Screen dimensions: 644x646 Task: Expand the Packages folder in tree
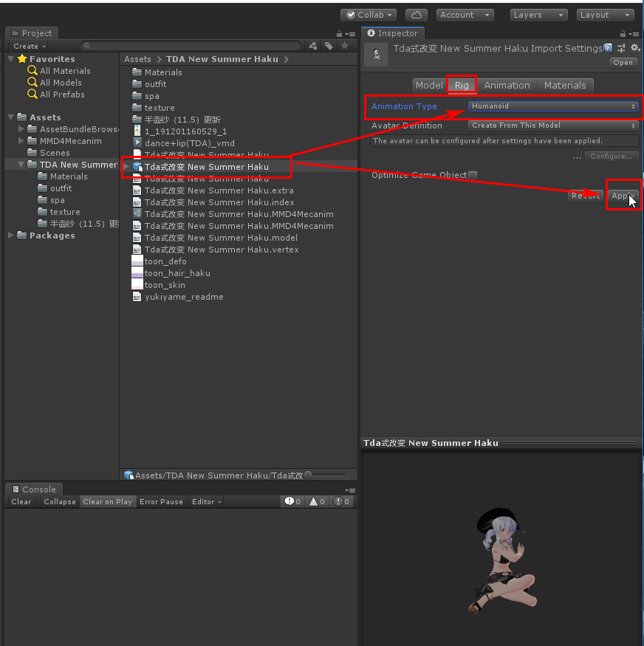click(x=11, y=236)
